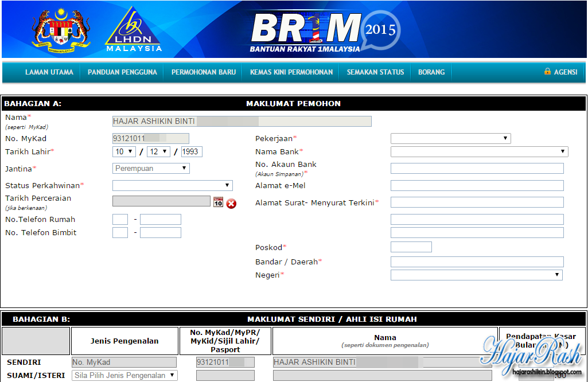This screenshot has width=588, height=382.
Task: Open SUAMI/ISTERI Sila Pilih Jenis Pengenalan dropdown
Action: [x=125, y=375]
